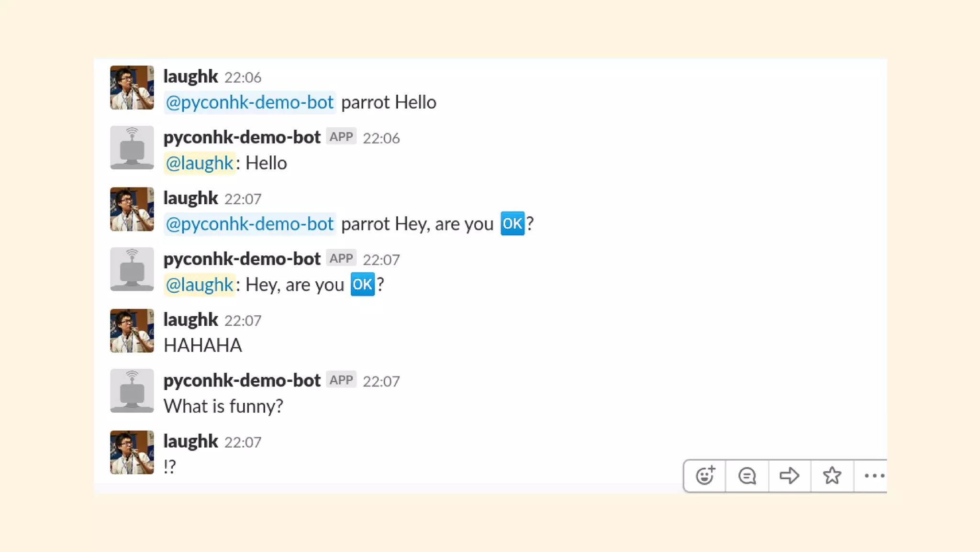Click the pyconhk-demo-bot name above 'What is funny?'
Viewport: 980px width, 552px height.
click(242, 380)
